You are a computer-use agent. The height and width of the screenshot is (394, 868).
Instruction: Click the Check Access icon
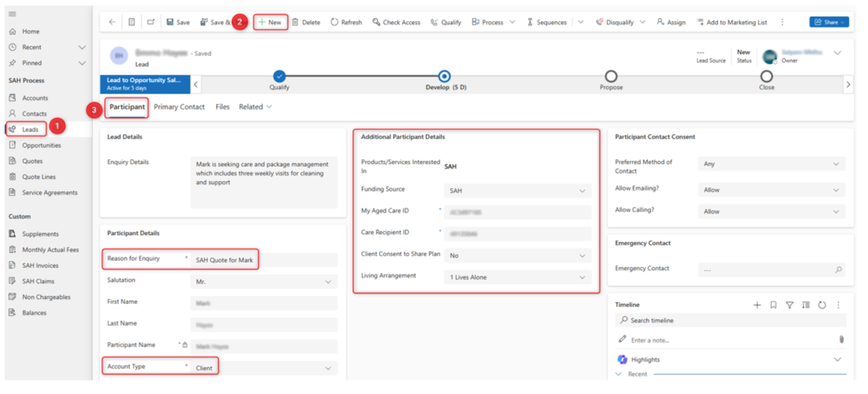[x=376, y=22]
